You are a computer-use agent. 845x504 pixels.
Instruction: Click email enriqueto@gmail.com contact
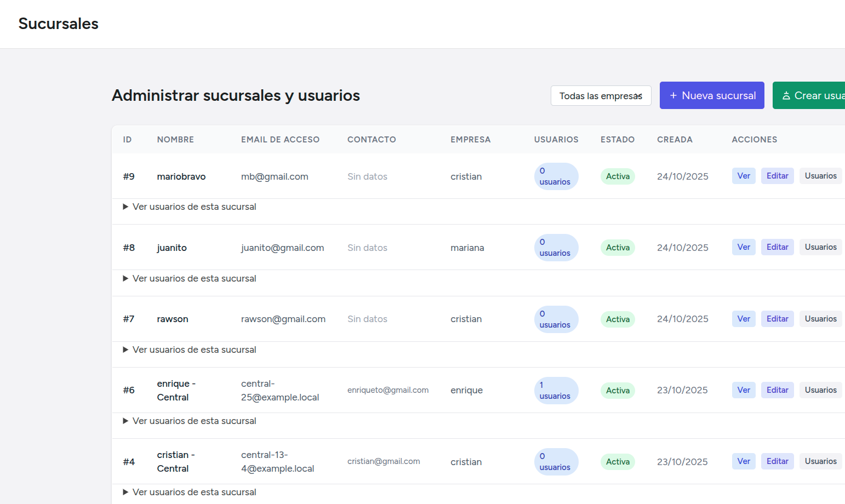[x=388, y=390]
